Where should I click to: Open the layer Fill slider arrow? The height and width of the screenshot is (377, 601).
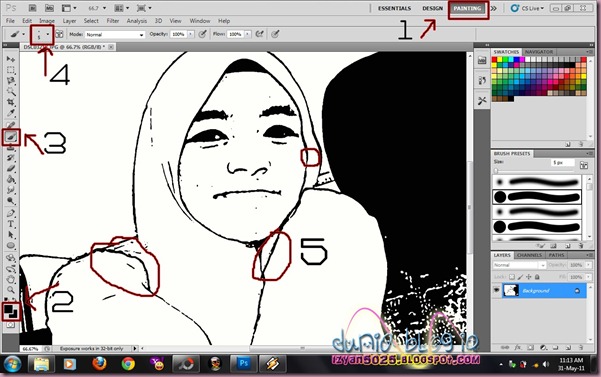coord(588,277)
